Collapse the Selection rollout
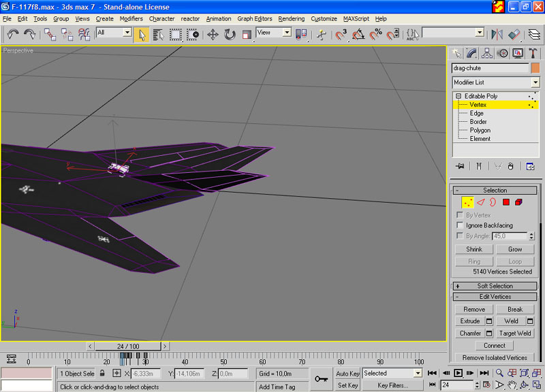 (x=495, y=191)
